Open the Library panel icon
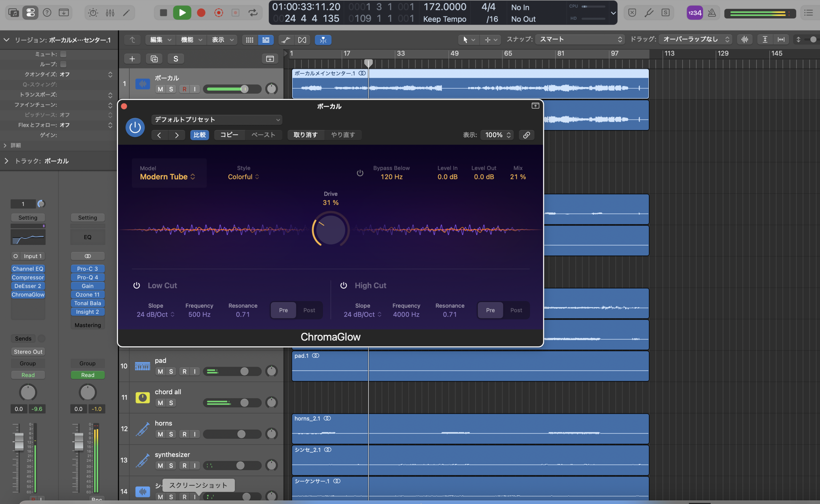This screenshot has height=504, width=820. (x=14, y=13)
